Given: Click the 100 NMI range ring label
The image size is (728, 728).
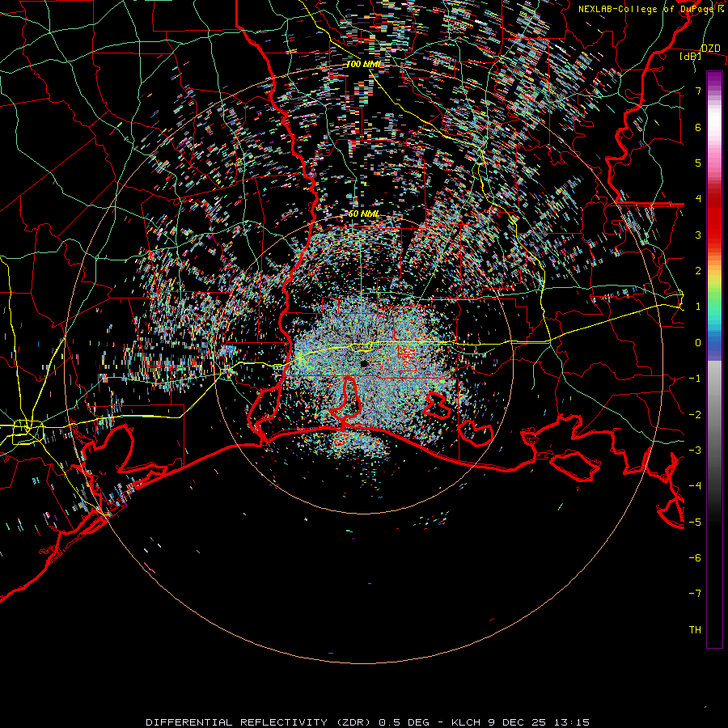Looking at the screenshot, I should 363,64.
